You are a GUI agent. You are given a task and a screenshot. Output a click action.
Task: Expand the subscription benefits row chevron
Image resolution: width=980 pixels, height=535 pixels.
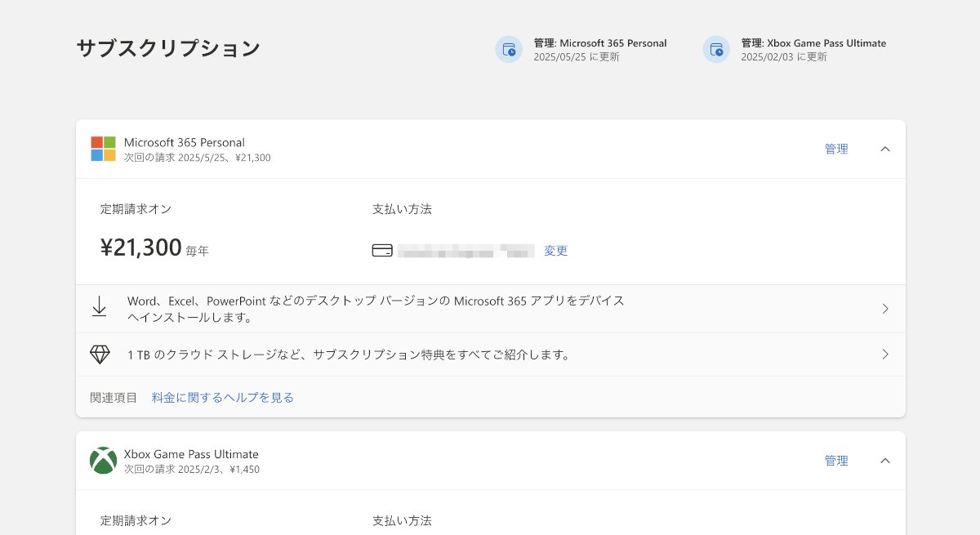(x=885, y=354)
